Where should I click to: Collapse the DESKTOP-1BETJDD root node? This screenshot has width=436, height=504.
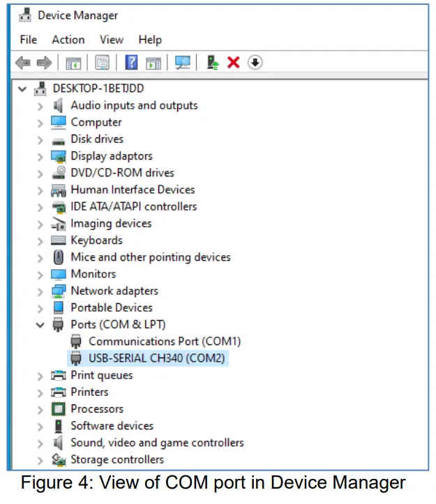(22, 89)
